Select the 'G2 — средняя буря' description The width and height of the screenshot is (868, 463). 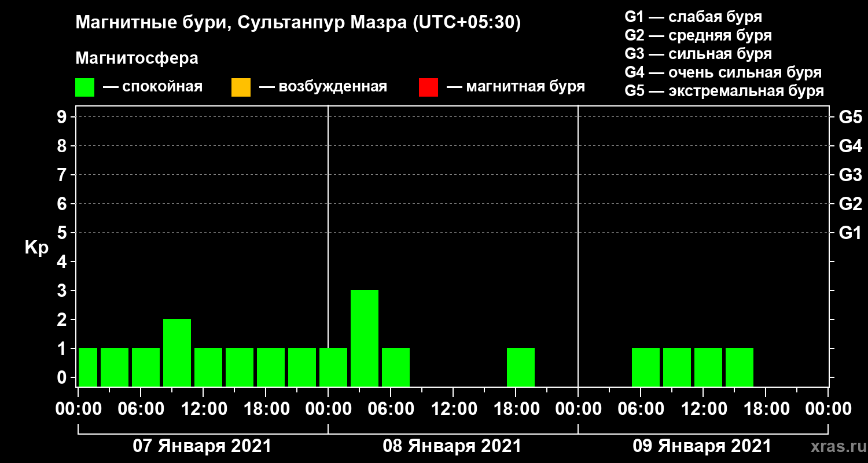pyautogui.click(x=698, y=35)
